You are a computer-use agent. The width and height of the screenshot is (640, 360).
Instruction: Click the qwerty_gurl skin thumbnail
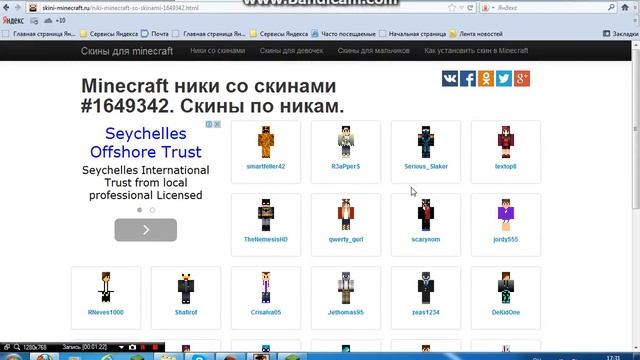tap(346, 215)
